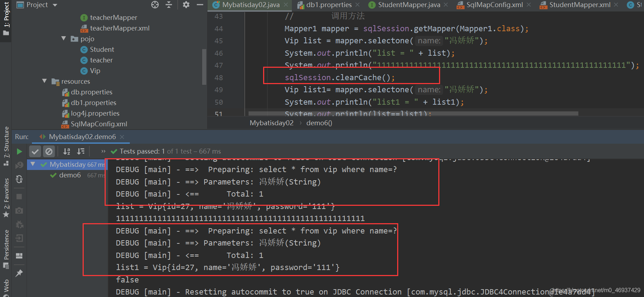
Task: Click the stop process square icon
Action: coord(19,197)
